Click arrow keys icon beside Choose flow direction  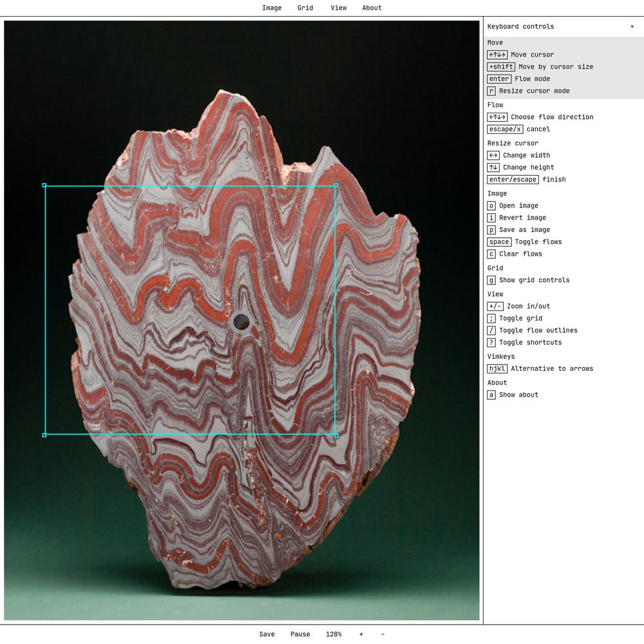pos(497,117)
